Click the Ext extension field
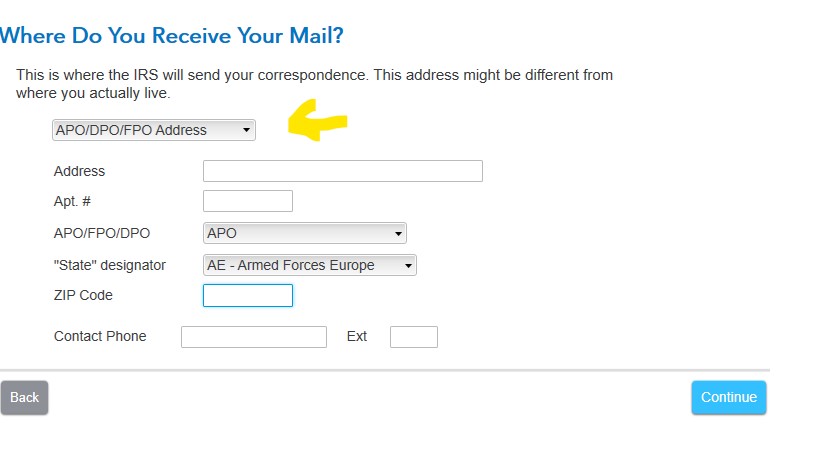 [413, 336]
